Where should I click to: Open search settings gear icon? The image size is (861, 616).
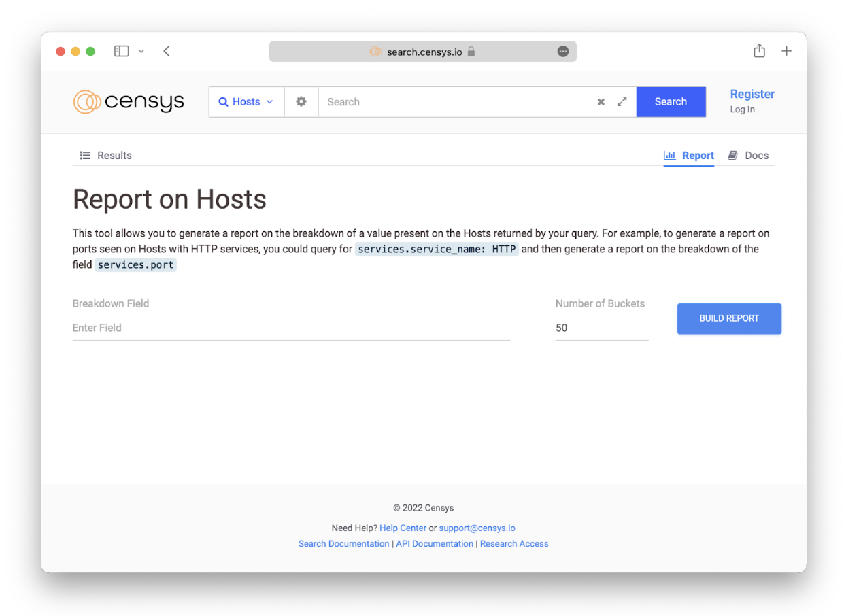(301, 101)
